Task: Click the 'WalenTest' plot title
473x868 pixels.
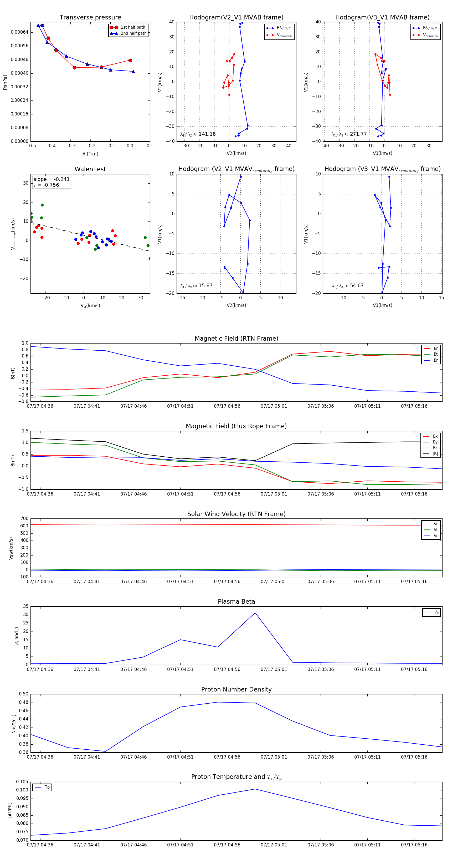Action: [x=90, y=169]
